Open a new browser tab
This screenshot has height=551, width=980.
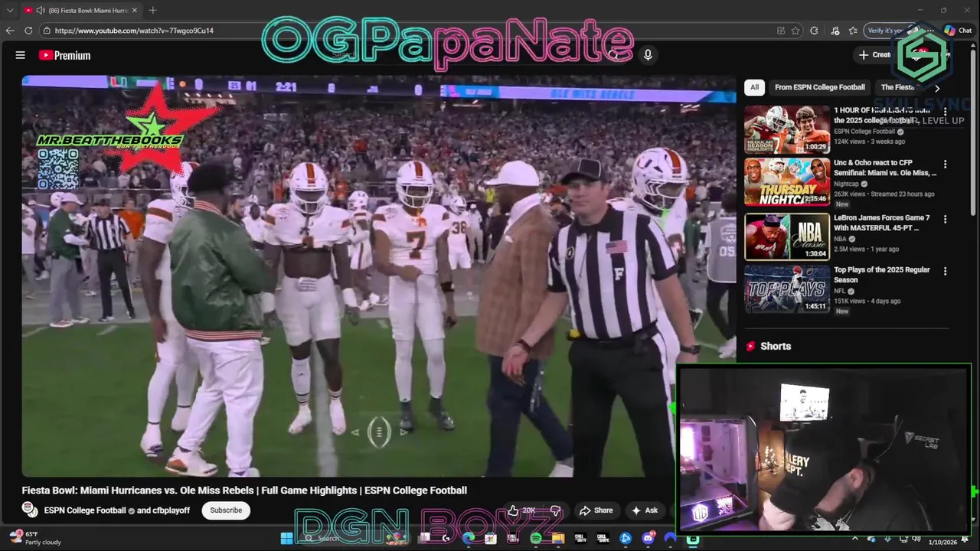tap(152, 11)
